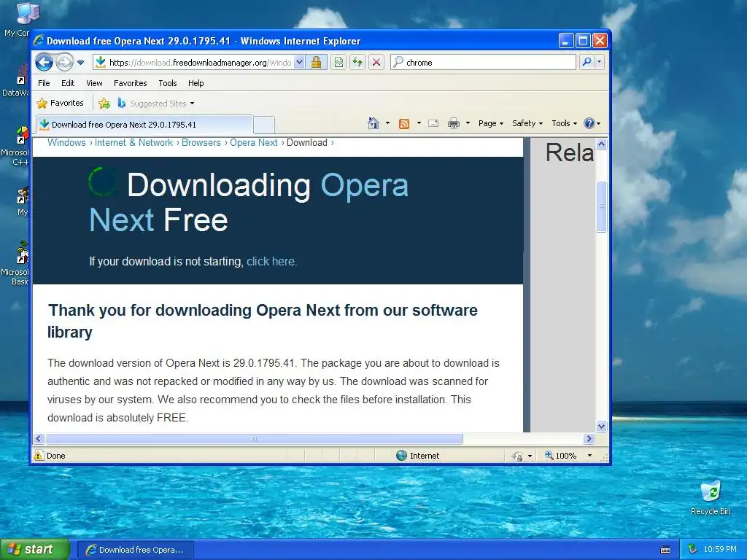747x560 pixels.
Task: Click the vertical scrollbar down arrow
Action: pyautogui.click(x=601, y=426)
